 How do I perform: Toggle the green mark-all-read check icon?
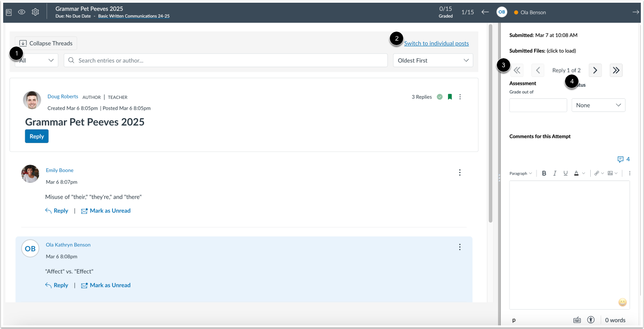point(440,97)
